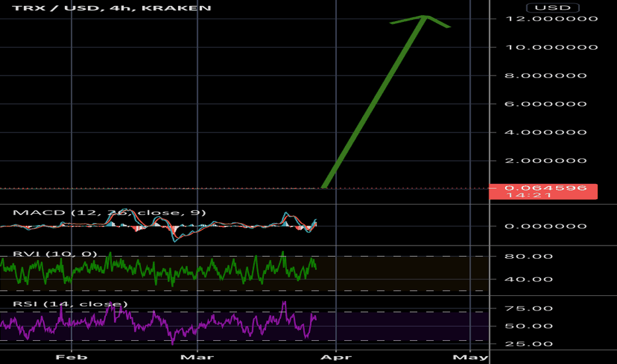Click the 6.000000 price axis label
This screenshot has height=364, width=617.
pyautogui.click(x=546, y=104)
